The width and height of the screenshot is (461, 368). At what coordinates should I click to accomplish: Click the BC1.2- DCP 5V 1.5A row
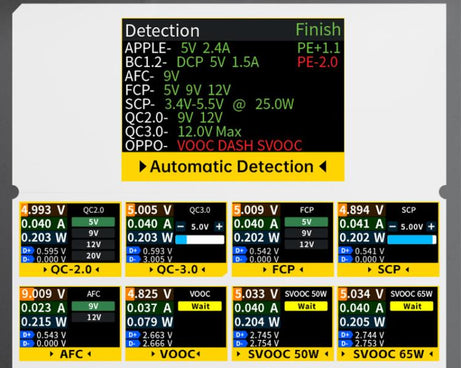(192, 62)
